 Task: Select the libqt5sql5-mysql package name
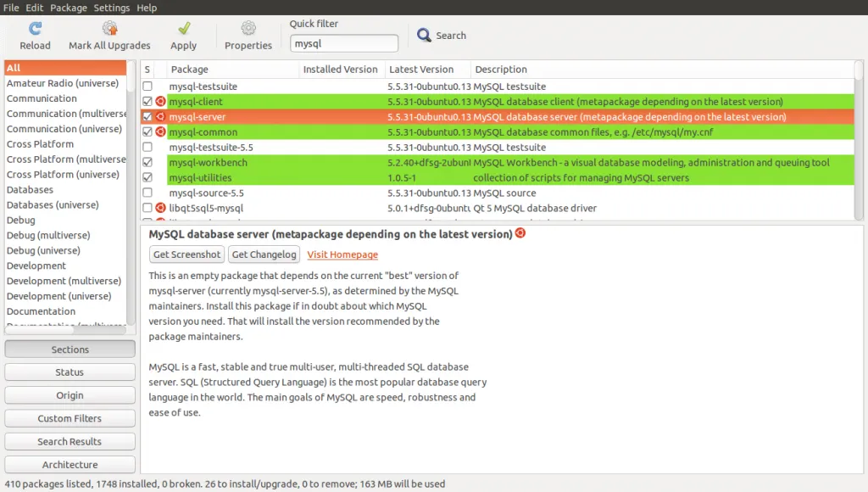coord(207,209)
